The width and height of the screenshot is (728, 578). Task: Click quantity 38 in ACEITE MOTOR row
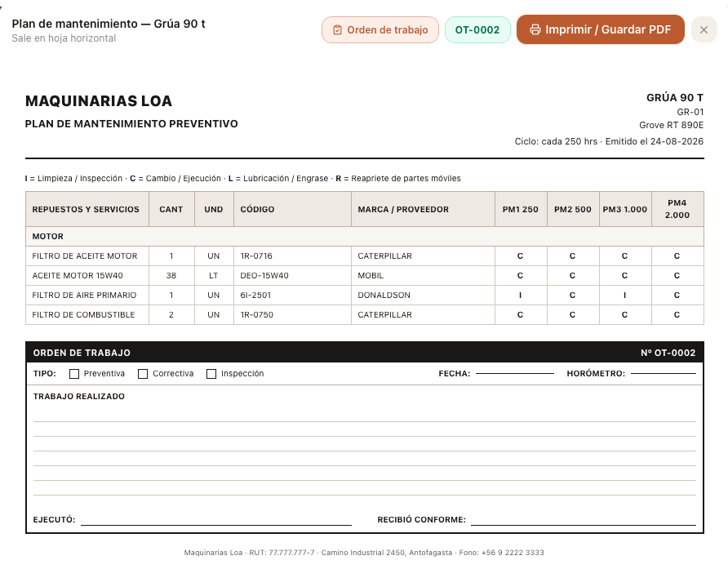(171, 276)
